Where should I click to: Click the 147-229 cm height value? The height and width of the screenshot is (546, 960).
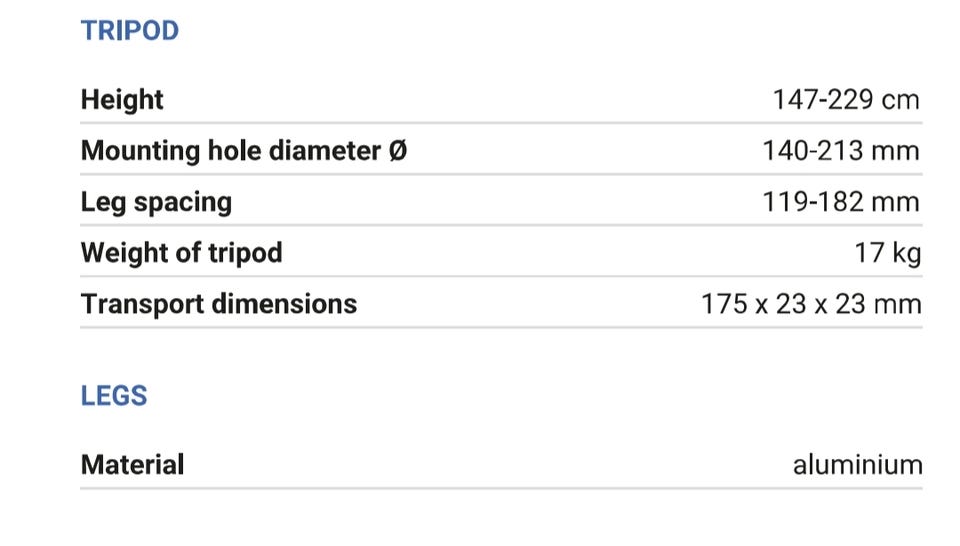point(845,100)
